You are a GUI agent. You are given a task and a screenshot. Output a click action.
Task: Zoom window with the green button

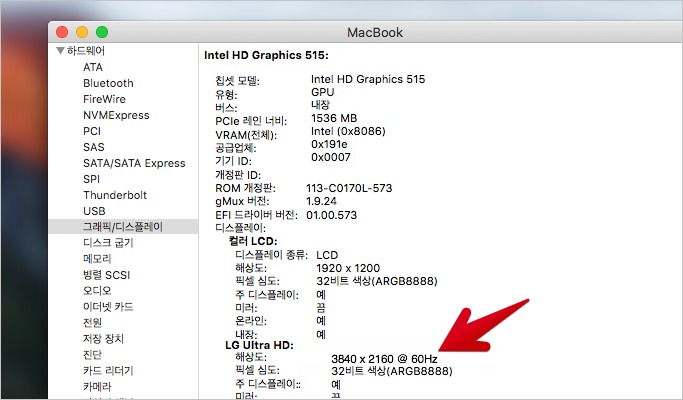[102, 32]
